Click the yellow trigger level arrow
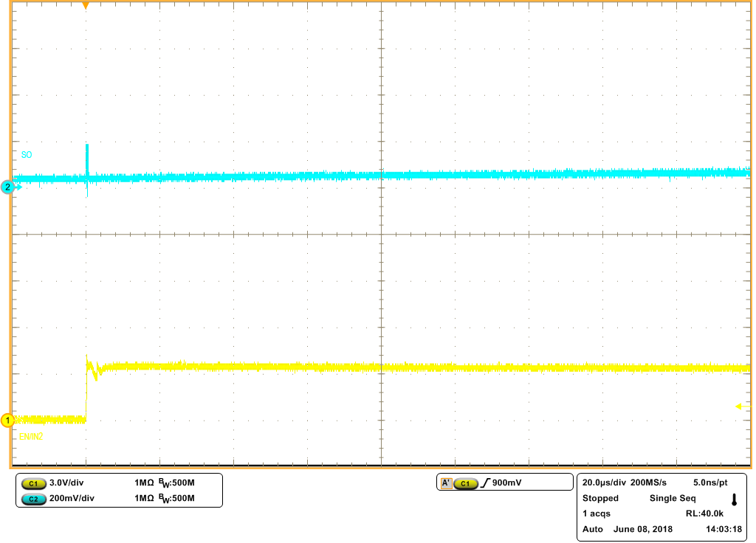Viewport: 756px width, 543px height. tap(743, 407)
